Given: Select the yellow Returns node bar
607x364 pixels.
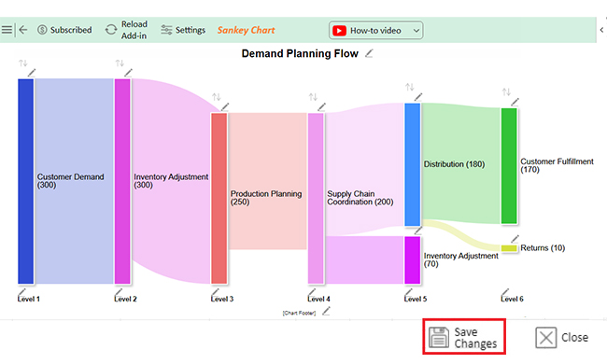Looking at the screenshot, I should (509, 248).
